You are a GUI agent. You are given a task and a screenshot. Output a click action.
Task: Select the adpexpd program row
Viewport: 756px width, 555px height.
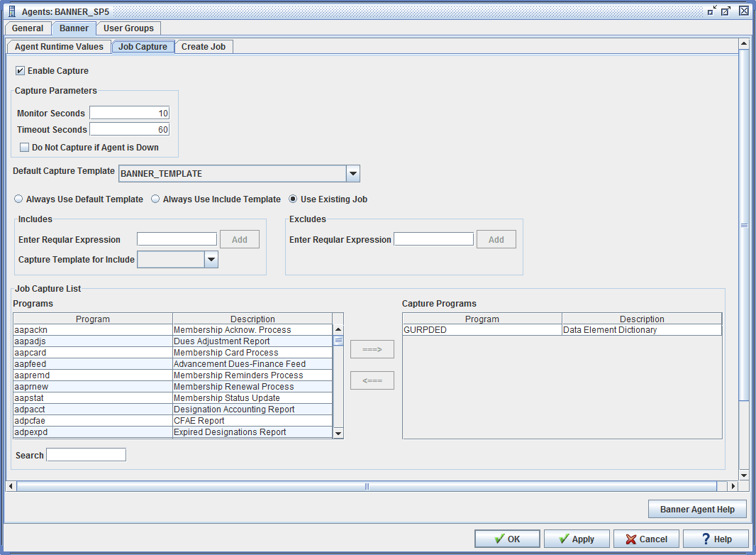pyautogui.click(x=172, y=432)
